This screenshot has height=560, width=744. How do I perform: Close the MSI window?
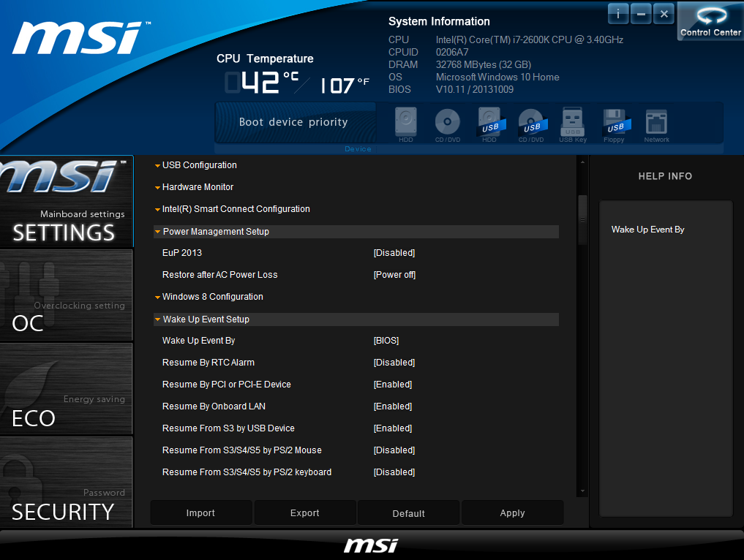click(664, 14)
